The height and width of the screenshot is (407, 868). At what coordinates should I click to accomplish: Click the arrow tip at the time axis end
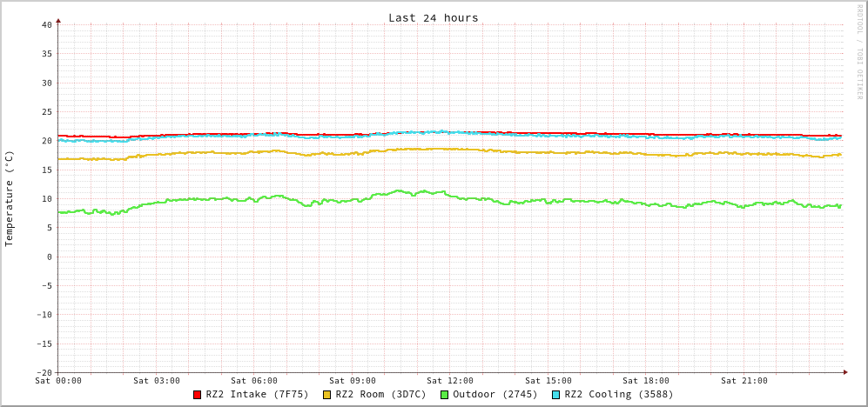tap(845, 372)
